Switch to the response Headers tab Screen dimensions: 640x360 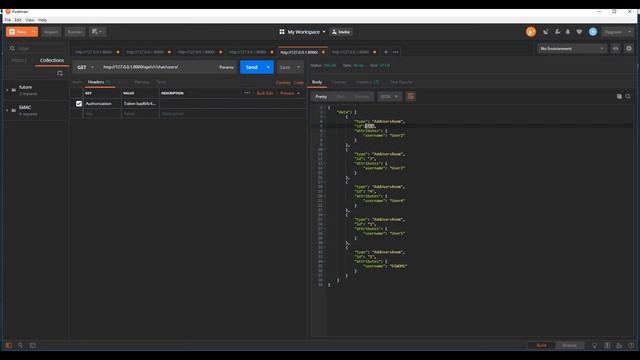click(367, 82)
